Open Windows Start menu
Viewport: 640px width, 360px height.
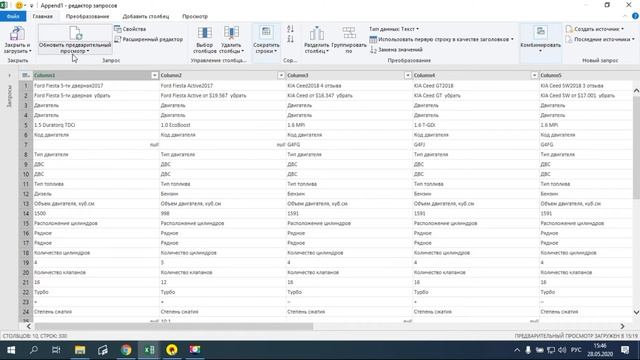[11, 350]
